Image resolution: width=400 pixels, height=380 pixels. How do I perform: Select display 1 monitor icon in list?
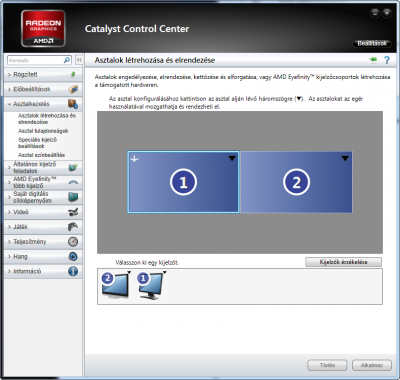coord(151,285)
